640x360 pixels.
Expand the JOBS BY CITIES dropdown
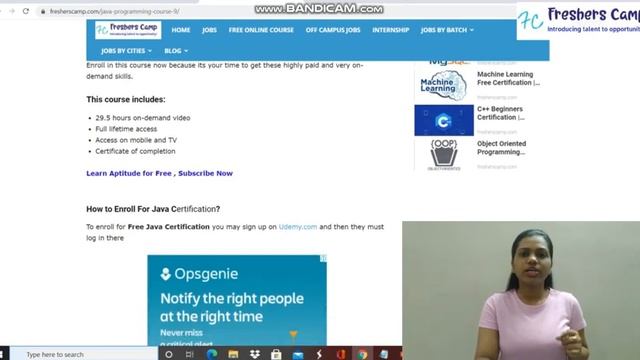pos(127,51)
